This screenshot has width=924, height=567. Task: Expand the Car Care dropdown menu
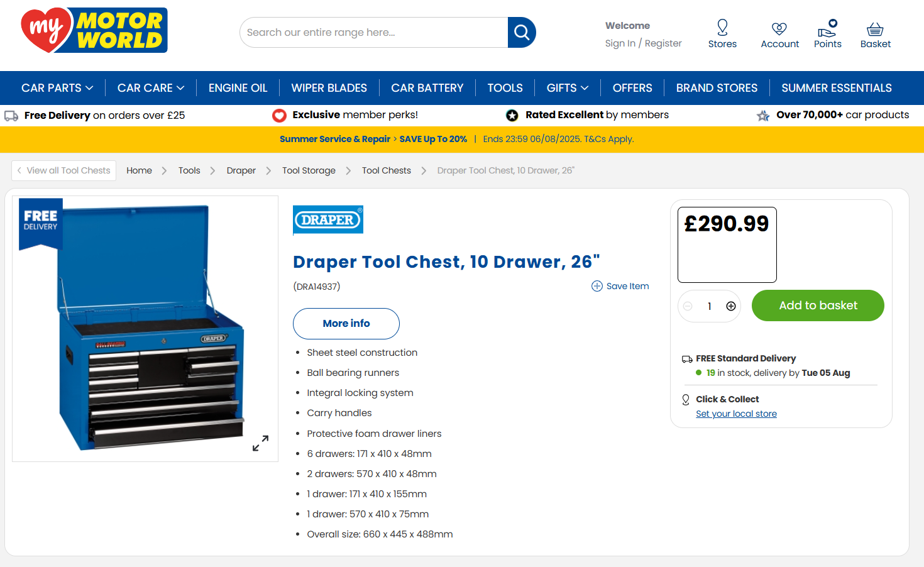coord(151,88)
